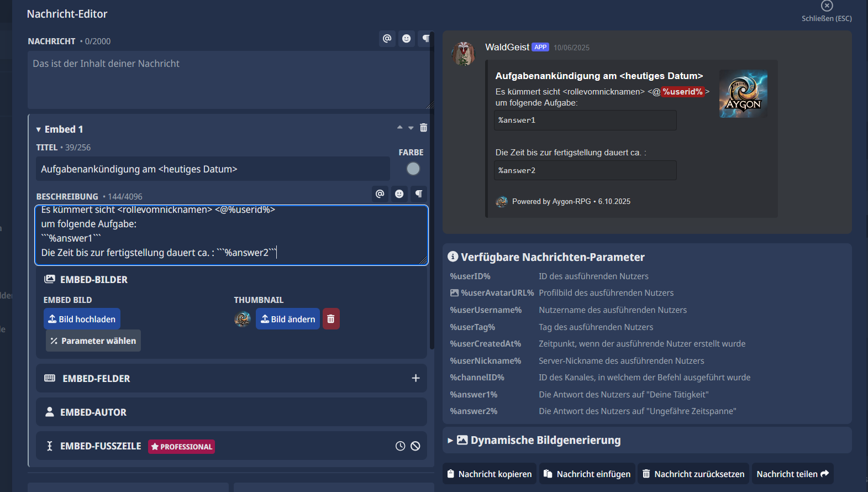This screenshot has width=868, height=492.
Task: Remove thumbnail with red trash button
Action: click(331, 319)
